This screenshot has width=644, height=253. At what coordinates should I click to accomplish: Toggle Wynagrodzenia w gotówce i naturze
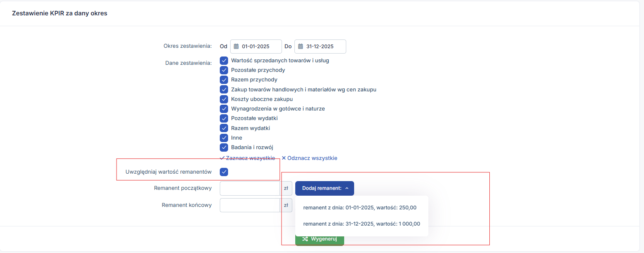pos(224,109)
